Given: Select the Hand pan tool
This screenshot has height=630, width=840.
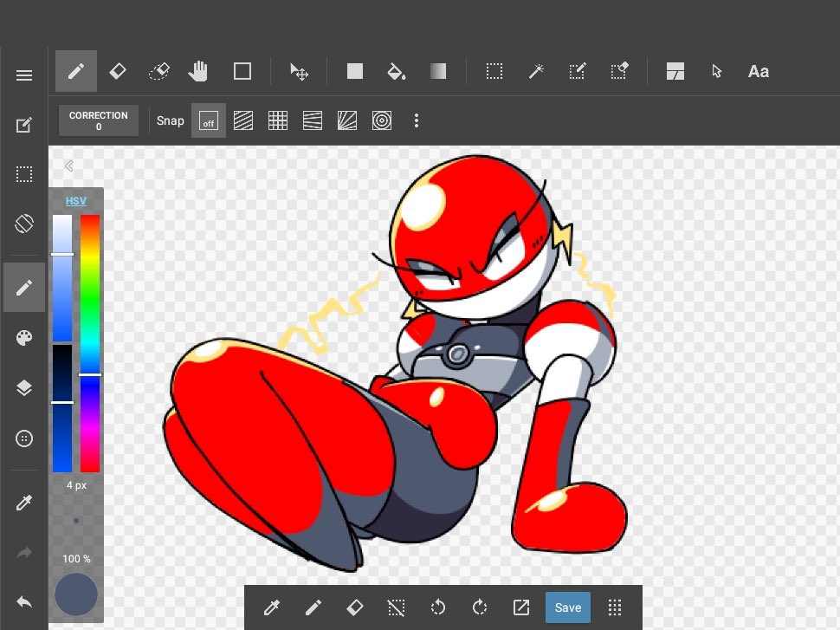Looking at the screenshot, I should (x=198, y=71).
